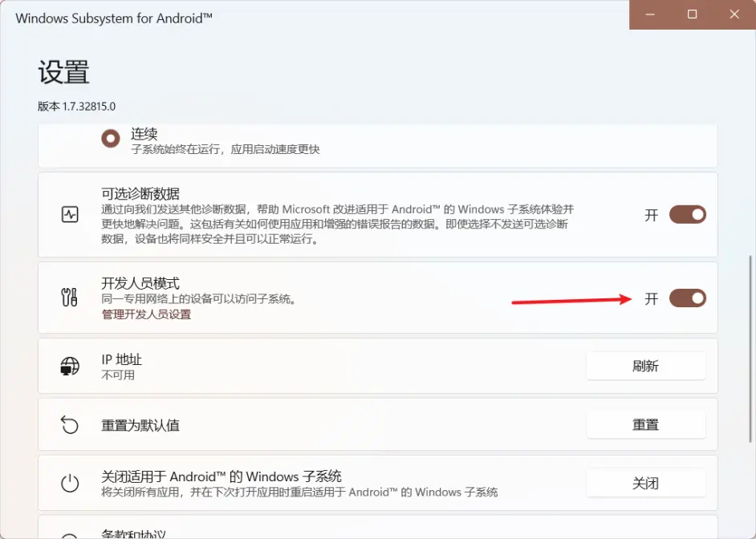Maximize the Windows Subsystem for Android window
The image size is (756, 539).
pyautogui.click(x=692, y=14)
